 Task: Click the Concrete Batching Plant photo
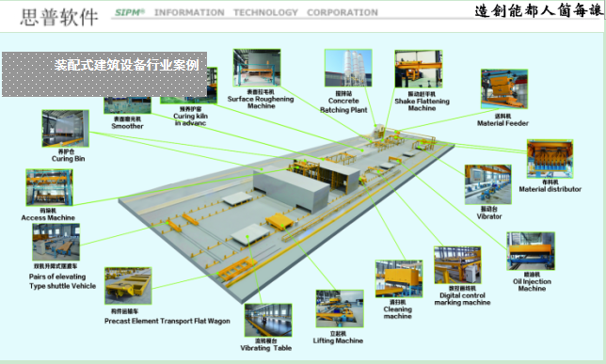pos(348,68)
